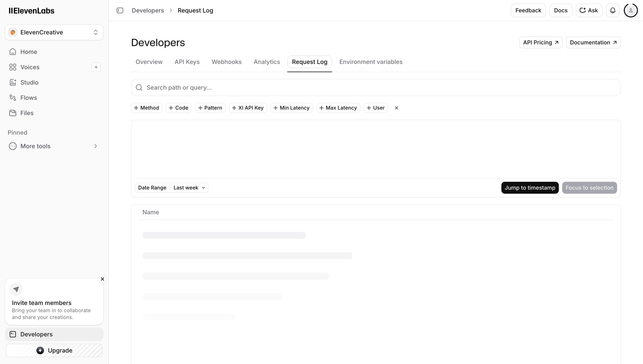This screenshot has width=643, height=364.
Task: Select the Request Log tab
Action: point(310,62)
